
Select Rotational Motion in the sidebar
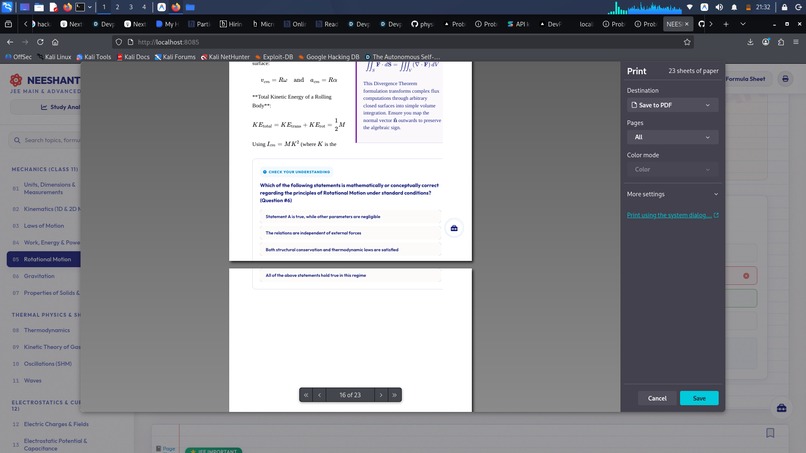[x=44, y=259]
